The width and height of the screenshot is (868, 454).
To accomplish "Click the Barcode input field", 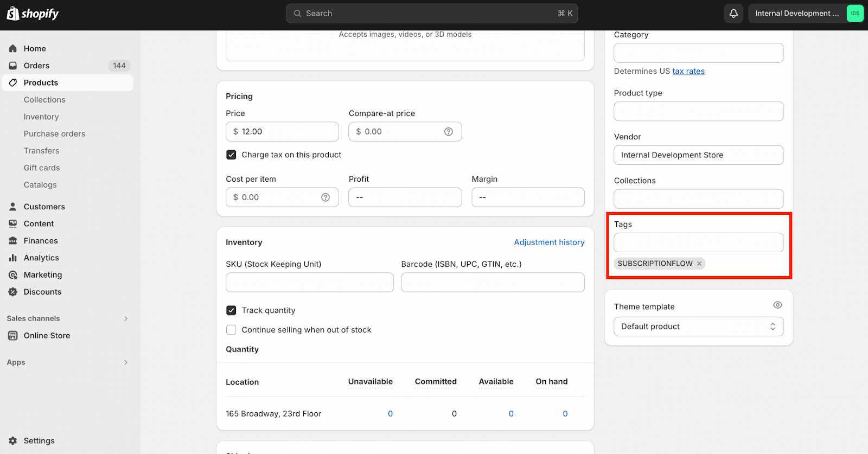I will click(x=493, y=283).
